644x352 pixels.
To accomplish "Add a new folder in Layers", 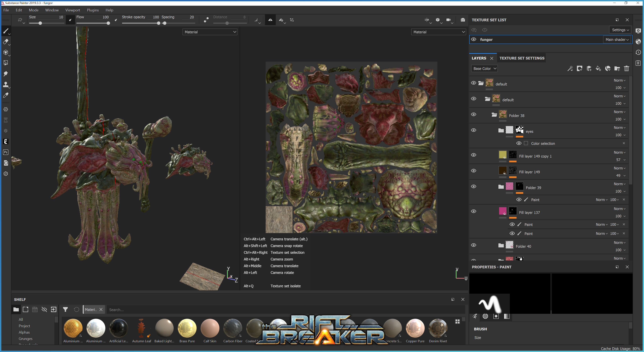I will tap(617, 68).
